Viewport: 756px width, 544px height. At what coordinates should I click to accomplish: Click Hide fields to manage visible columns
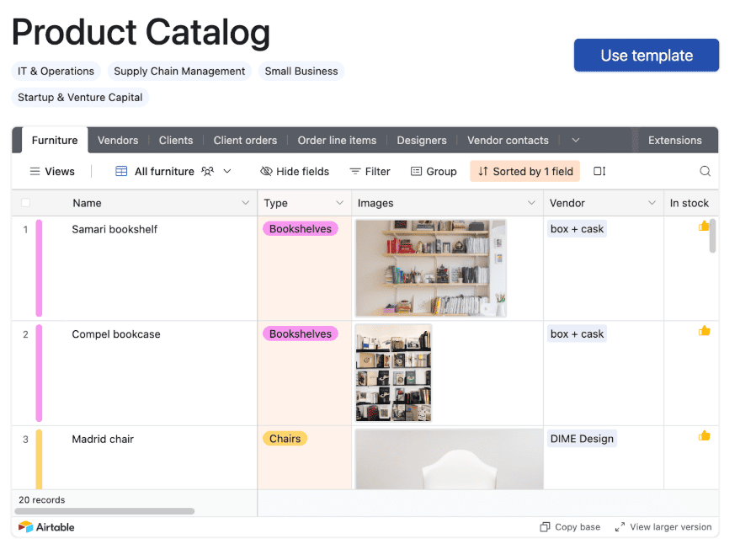[x=294, y=171]
